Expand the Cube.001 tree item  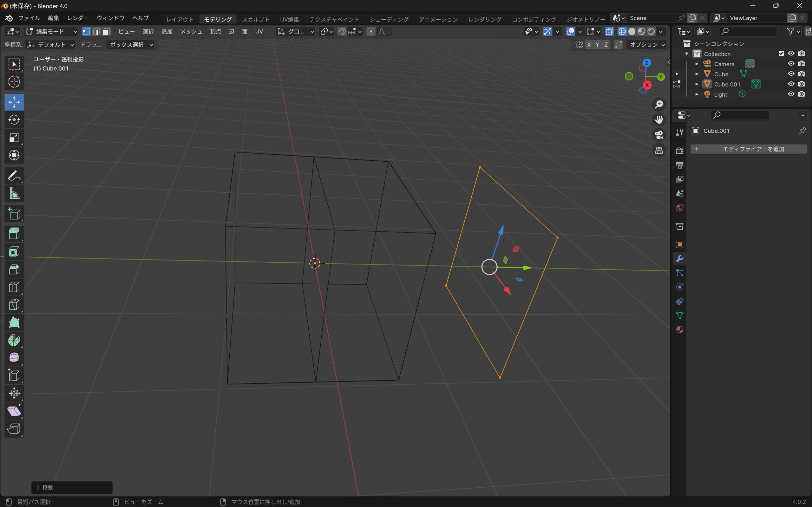[x=697, y=84]
